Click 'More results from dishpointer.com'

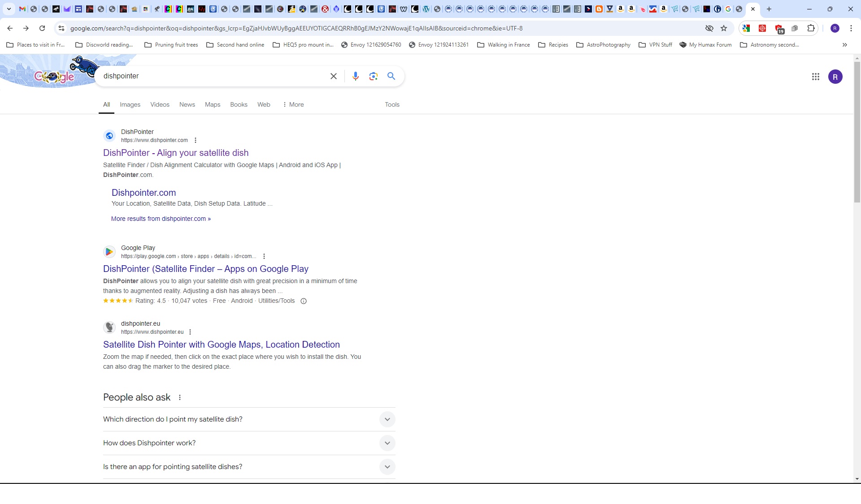pyautogui.click(x=161, y=219)
